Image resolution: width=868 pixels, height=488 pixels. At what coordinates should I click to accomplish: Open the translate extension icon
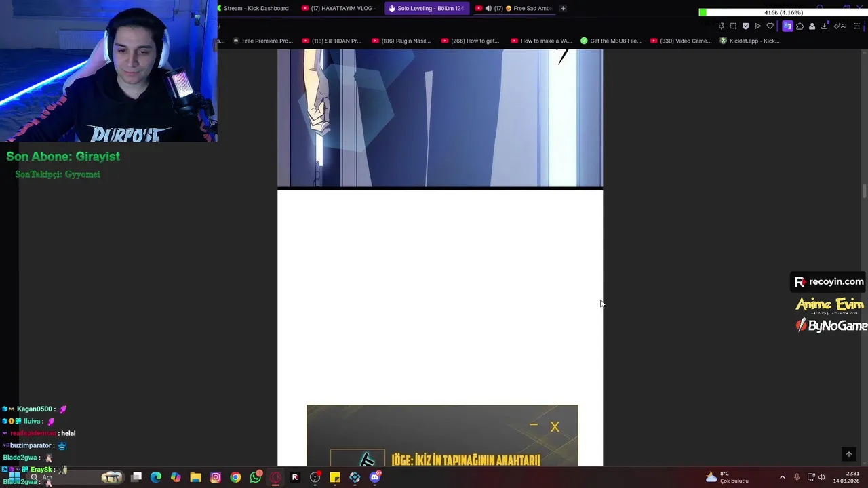click(787, 26)
